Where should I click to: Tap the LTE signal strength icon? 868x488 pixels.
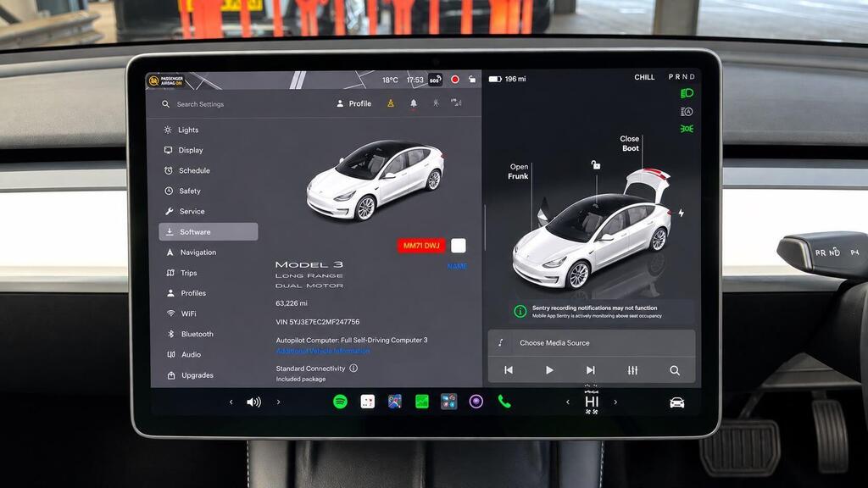coord(456,103)
